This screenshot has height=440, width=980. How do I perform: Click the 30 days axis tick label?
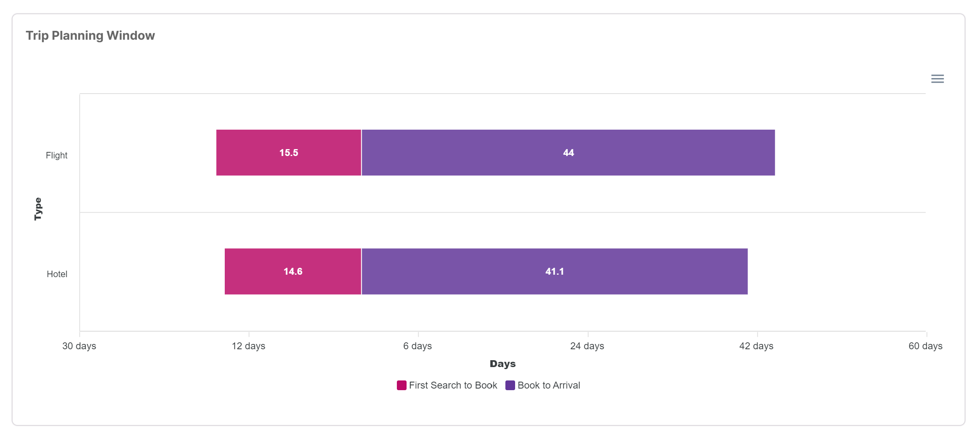tap(79, 346)
